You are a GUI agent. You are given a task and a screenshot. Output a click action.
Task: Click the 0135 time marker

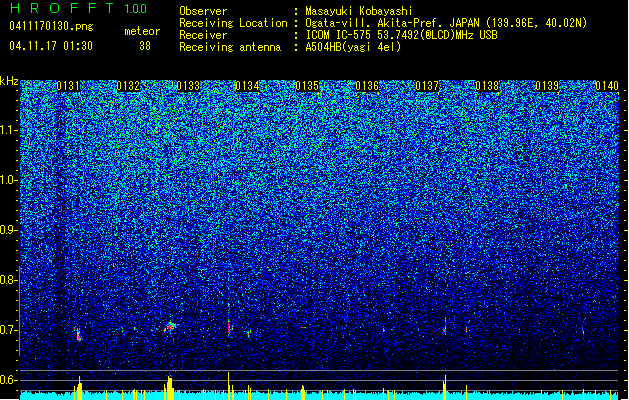pyautogui.click(x=307, y=86)
